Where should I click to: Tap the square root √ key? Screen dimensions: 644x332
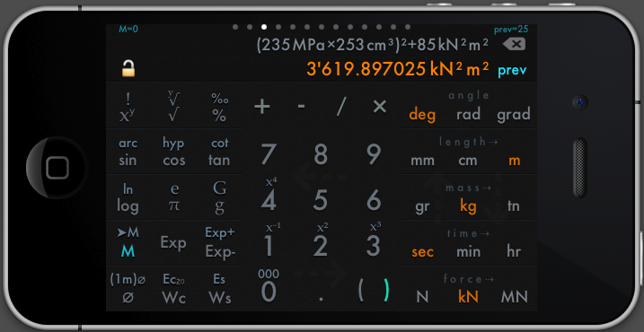coord(173,116)
